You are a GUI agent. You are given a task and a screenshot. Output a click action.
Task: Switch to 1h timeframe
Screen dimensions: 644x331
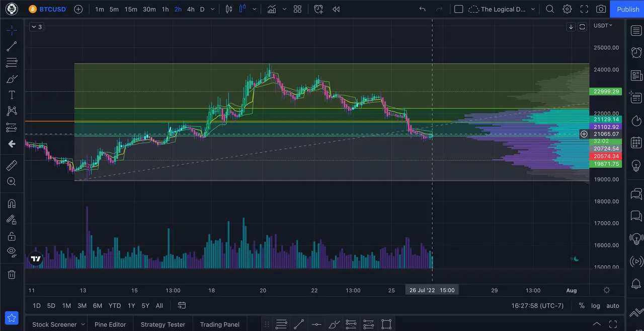165,9
